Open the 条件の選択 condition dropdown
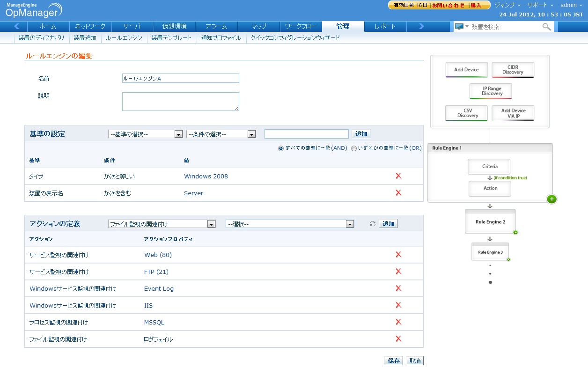 point(221,134)
